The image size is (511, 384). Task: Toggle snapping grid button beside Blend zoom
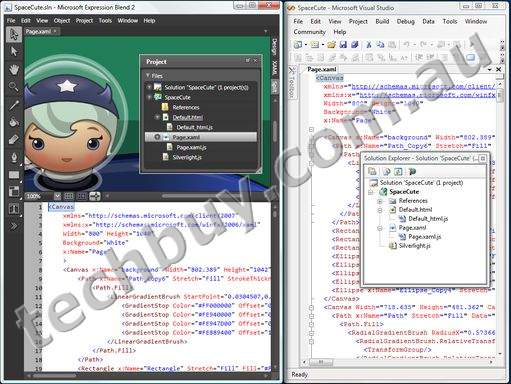coord(69,196)
